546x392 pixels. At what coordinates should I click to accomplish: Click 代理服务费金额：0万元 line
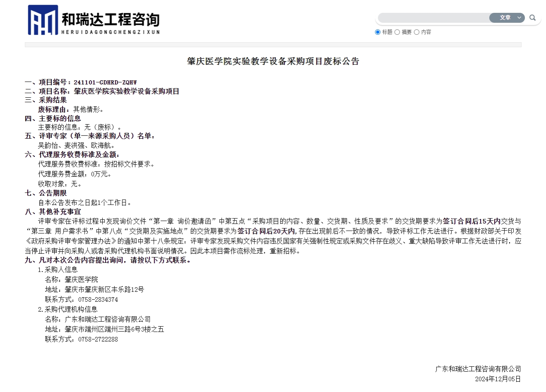pos(75,174)
